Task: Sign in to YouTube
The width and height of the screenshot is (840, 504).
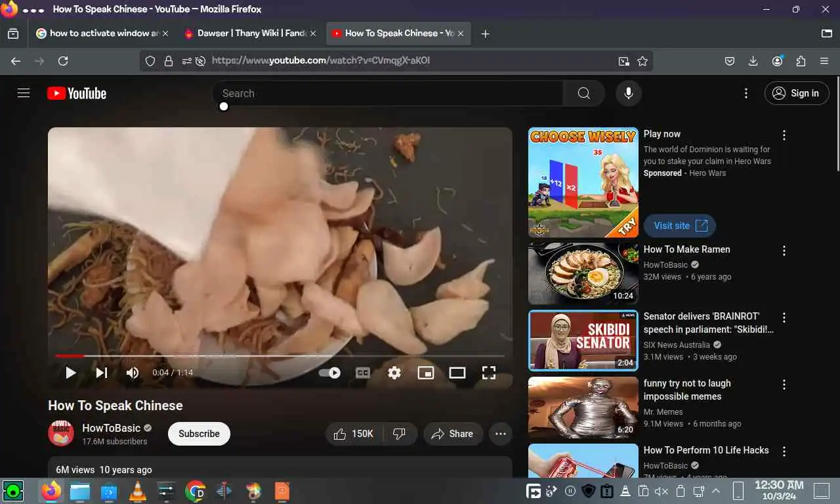Action: click(797, 93)
